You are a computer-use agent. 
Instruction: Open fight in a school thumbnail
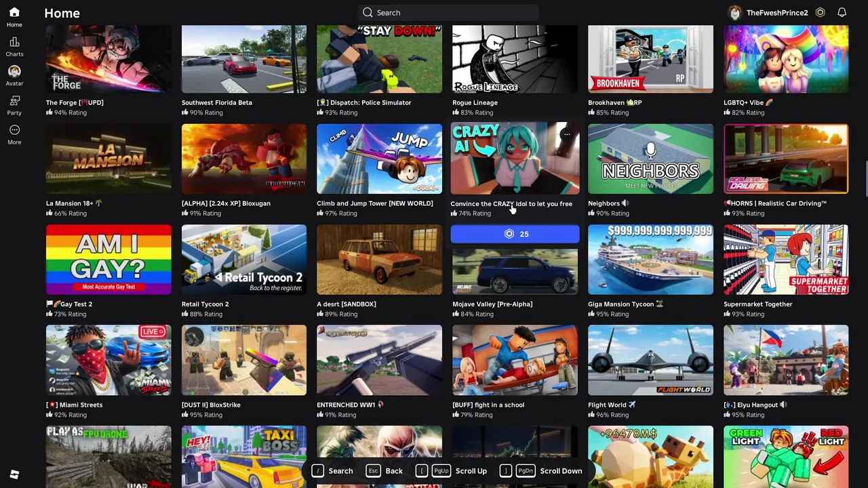tap(515, 360)
